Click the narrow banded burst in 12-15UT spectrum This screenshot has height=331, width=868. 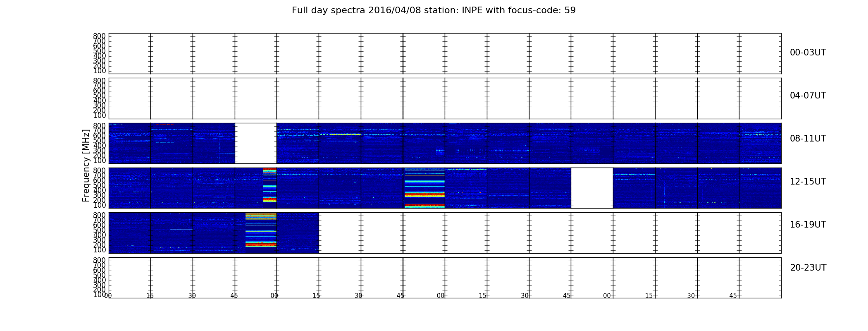coord(270,185)
